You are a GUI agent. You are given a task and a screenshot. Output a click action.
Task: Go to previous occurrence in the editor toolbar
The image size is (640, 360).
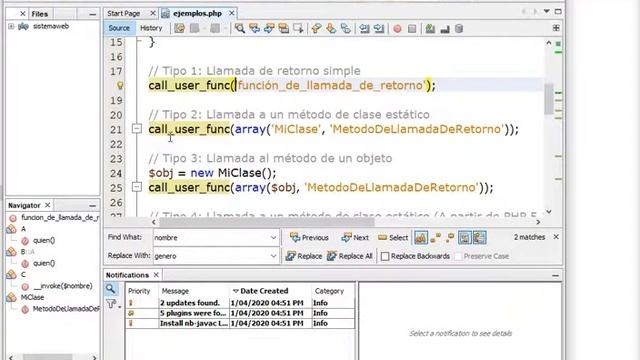(254, 28)
